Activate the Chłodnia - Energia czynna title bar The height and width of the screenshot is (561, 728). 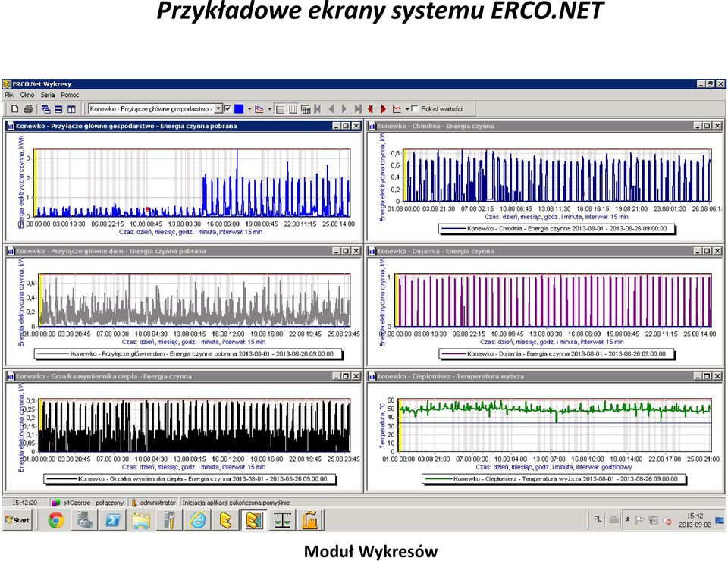pos(545,126)
